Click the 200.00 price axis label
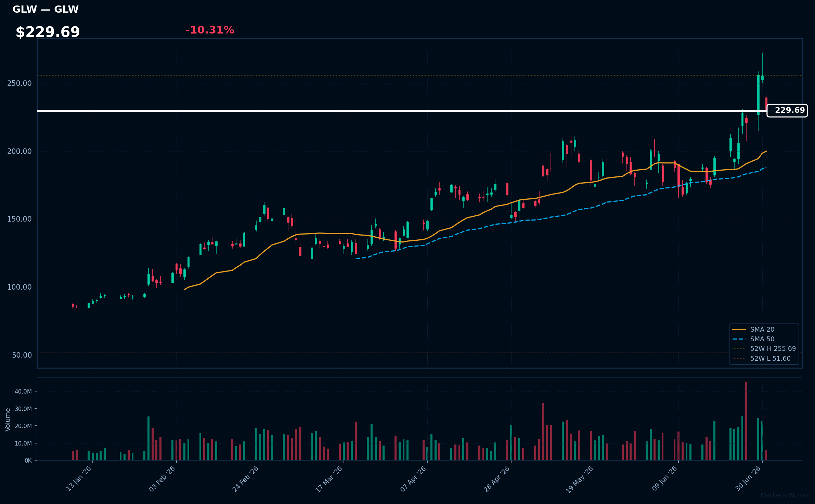Image resolution: width=815 pixels, height=504 pixels. pos(20,151)
